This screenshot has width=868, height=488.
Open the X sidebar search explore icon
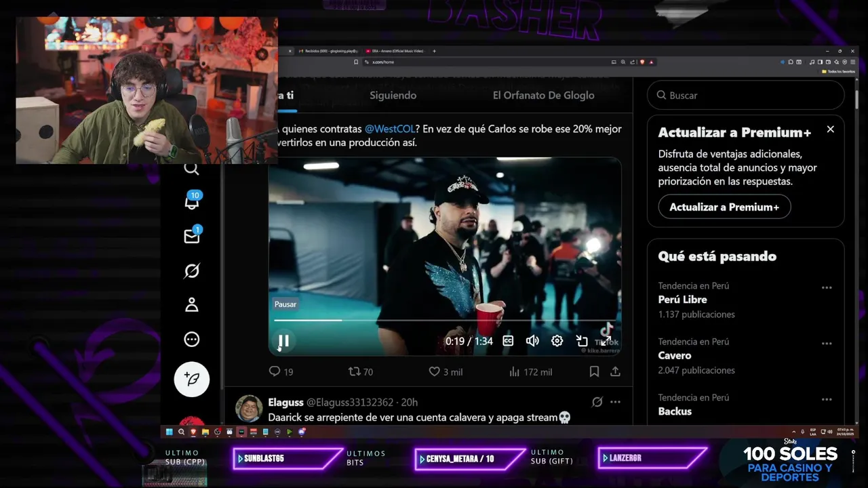coord(192,169)
